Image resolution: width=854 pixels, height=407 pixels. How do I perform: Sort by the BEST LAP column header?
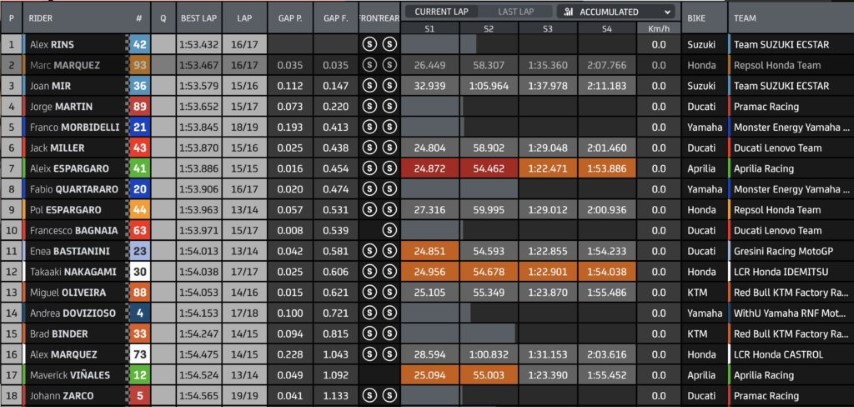point(199,18)
